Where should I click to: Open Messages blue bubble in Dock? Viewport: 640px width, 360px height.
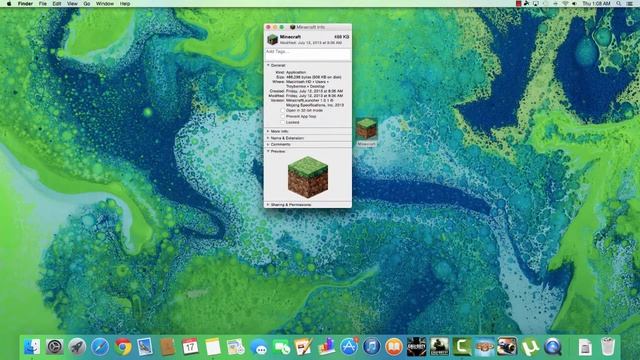[x=259, y=348]
